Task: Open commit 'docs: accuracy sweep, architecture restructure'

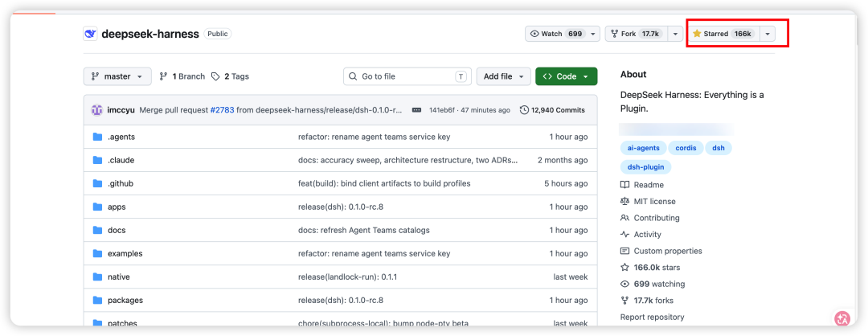Action: click(407, 160)
